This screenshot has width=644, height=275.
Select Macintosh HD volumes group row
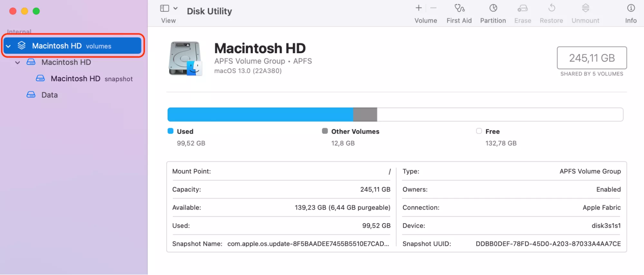coord(72,46)
